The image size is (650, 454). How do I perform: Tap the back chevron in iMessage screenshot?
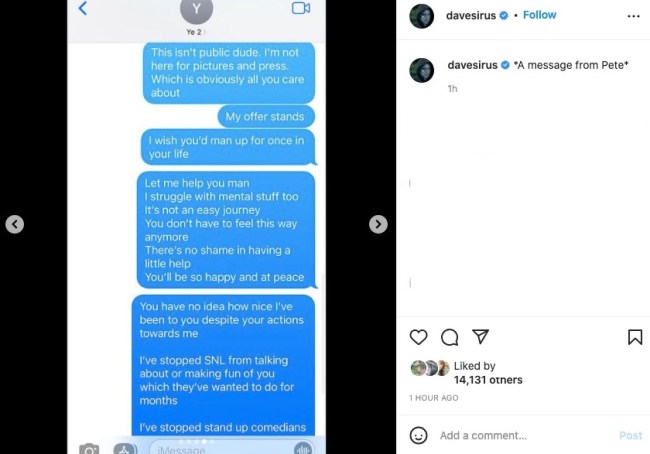point(83,8)
